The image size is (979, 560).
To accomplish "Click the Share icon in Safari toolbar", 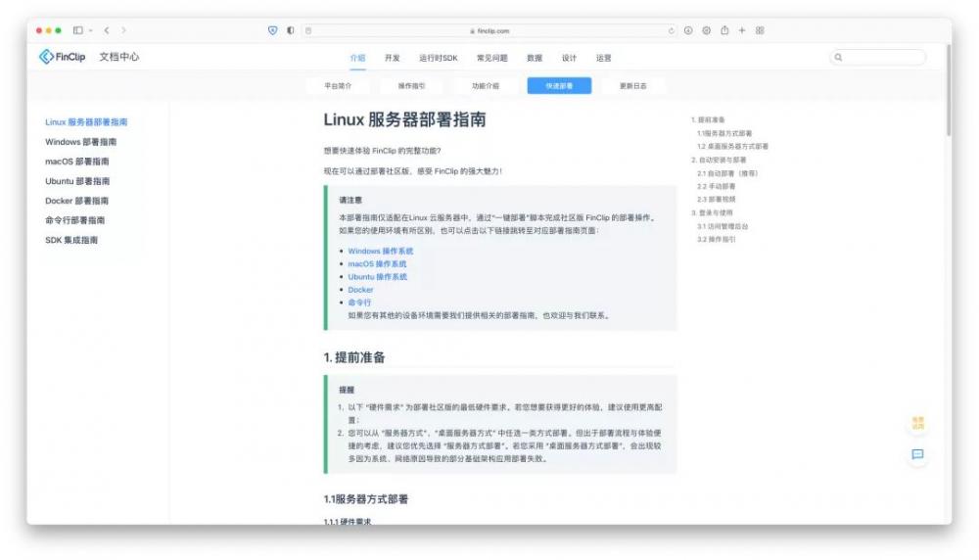I will click(724, 30).
